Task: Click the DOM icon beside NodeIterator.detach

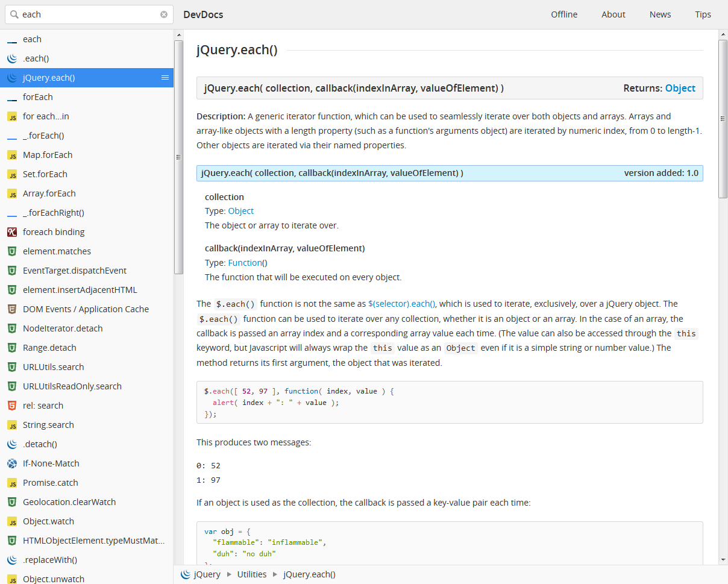Action: tap(12, 328)
